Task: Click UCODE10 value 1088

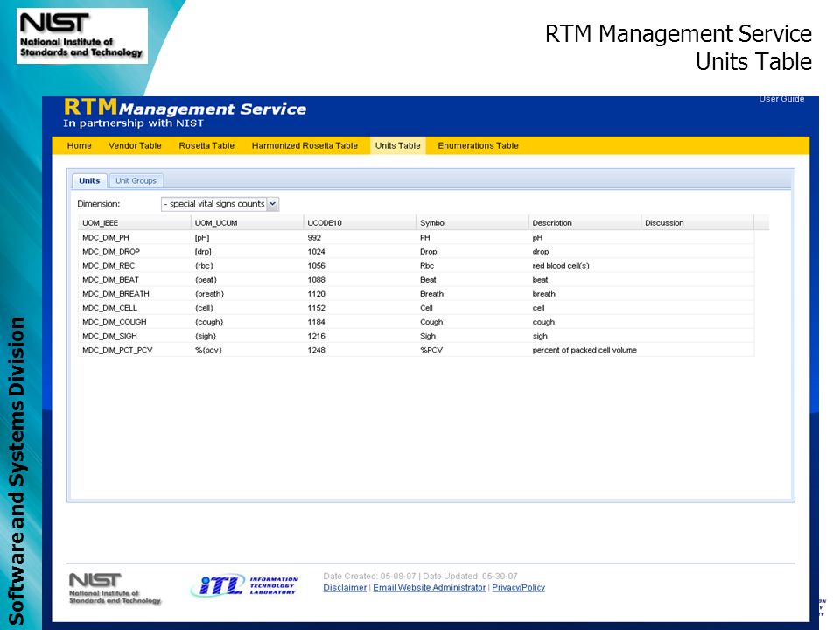Action: click(316, 280)
